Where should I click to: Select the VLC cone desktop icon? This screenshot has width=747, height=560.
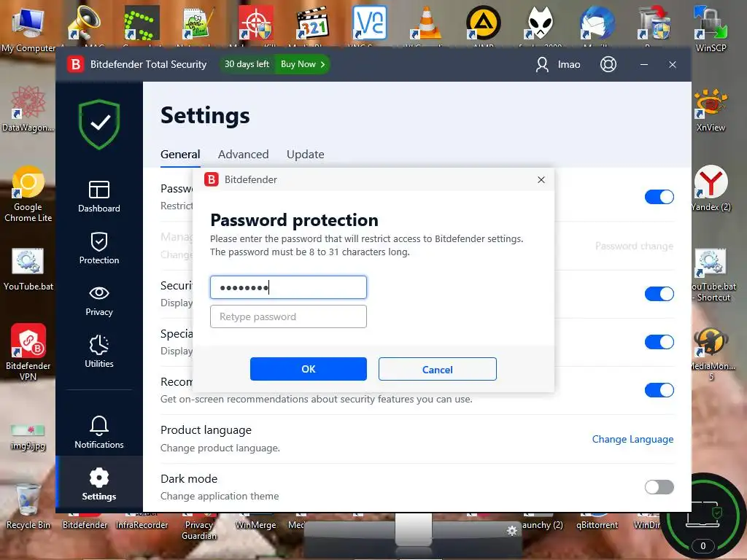coord(426,23)
